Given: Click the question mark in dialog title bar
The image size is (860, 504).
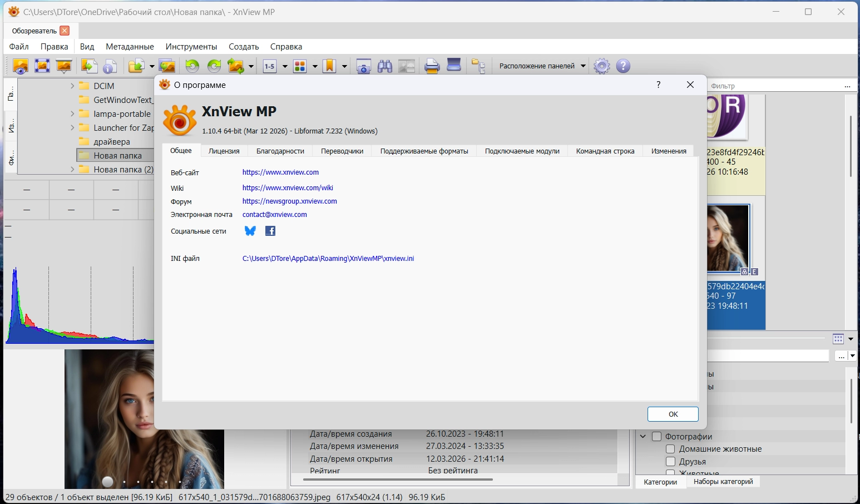Looking at the screenshot, I should [x=659, y=85].
